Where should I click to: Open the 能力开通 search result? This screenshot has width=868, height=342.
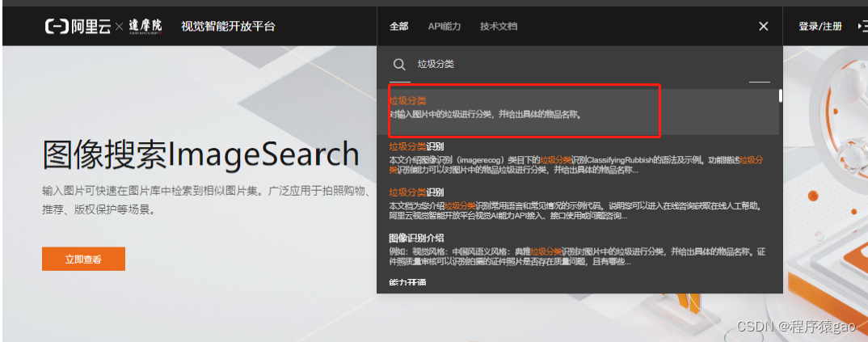pos(407,282)
